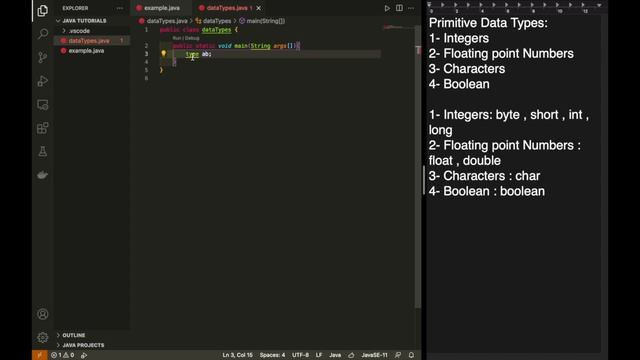Click the '1- Integers' line in notes
640x360 pixels.
(459, 38)
